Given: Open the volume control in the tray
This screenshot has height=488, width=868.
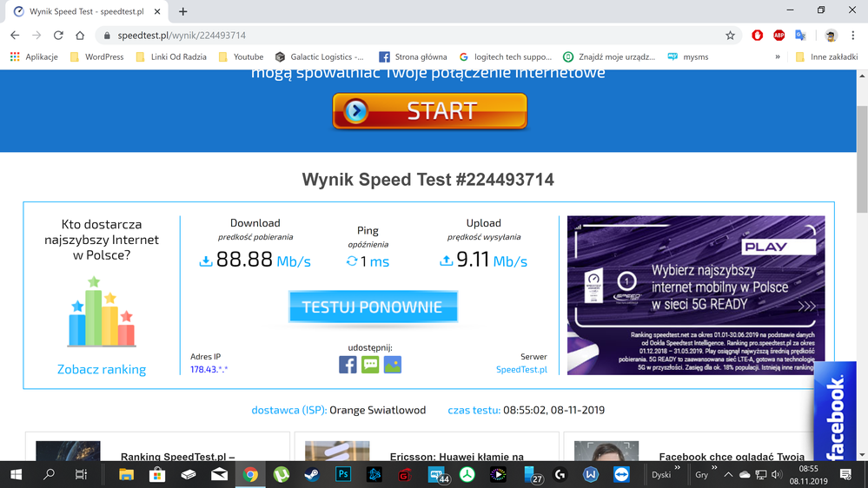Looking at the screenshot, I should [x=777, y=475].
